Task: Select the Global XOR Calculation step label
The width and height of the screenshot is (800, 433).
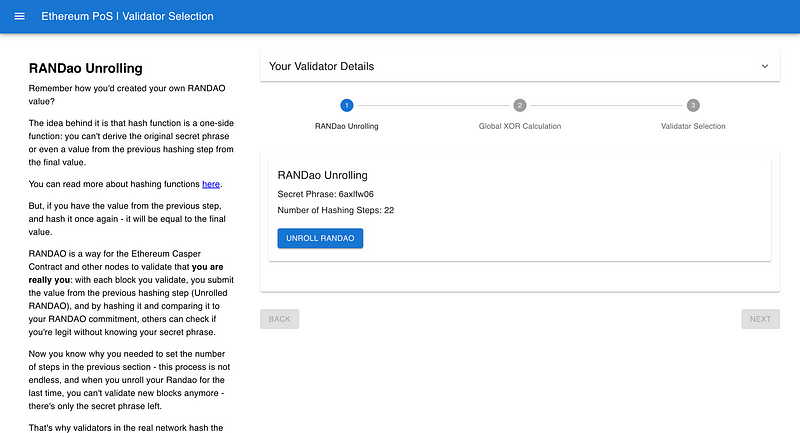Action: click(x=520, y=126)
